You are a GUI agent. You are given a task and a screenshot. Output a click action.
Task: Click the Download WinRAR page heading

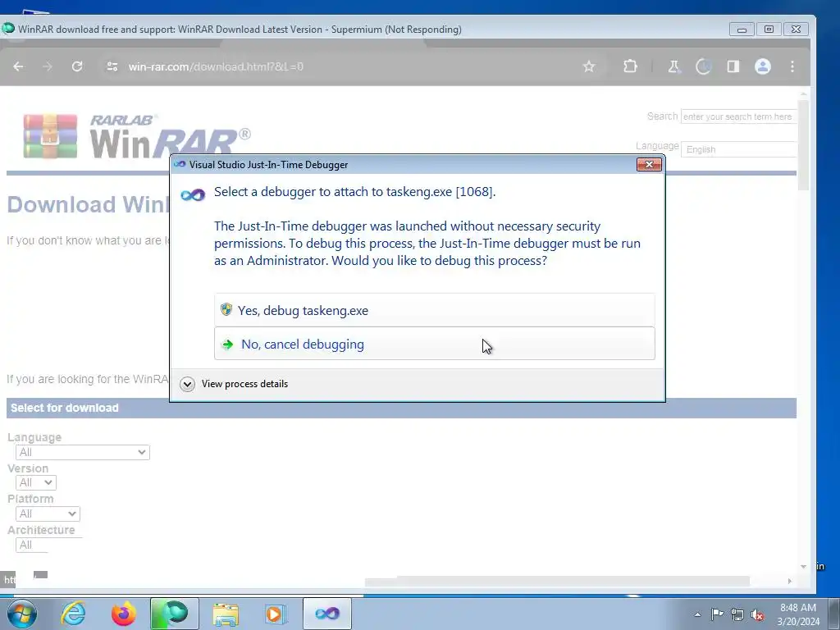point(88,204)
